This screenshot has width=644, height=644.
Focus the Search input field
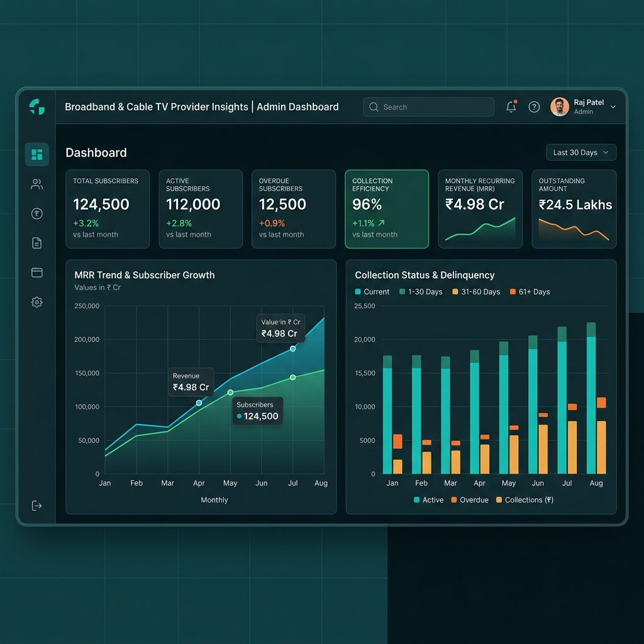(x=428, y=107)
